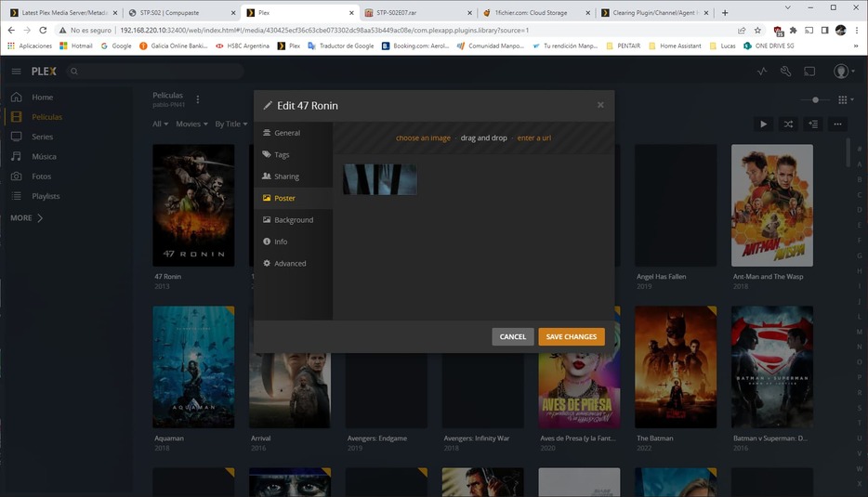This screenshot has width=868, height=497.
Task: Open the All filter dropdown
Action: (x=160, y=124)
